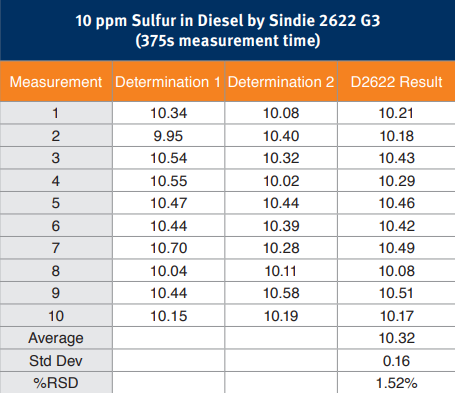Click the Determination 2 value 10.28
This screenshot has width=455, height=393.
click(281, 248)
